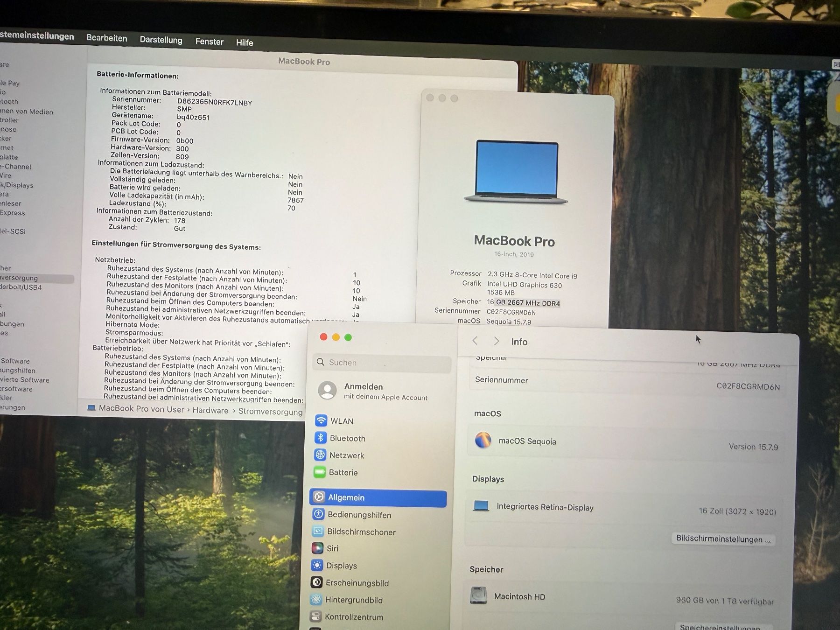Viewport: 840px width, 630px height.
Task: Click the WLAN icon in Settings sidebar
Action: (x=321, y=420)
